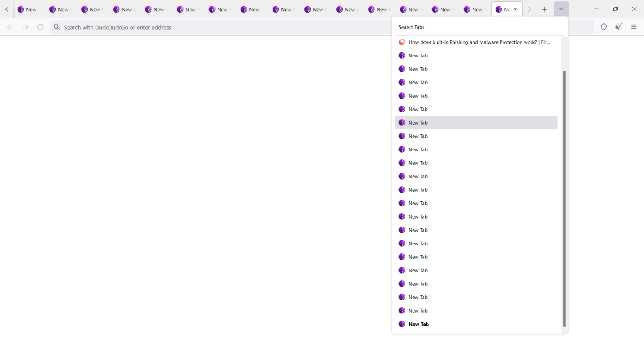Click the back navigation arrow
Screen dimensions: 644x342
point(10,26)
